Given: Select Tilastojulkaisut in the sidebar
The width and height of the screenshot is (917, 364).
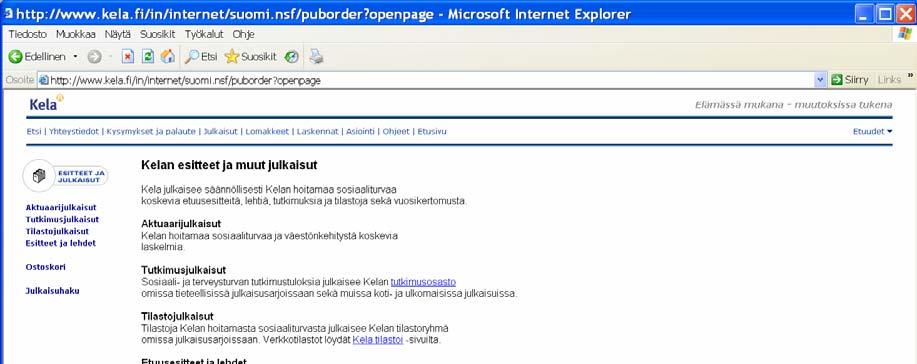Looking at the screenshot, I should 57,231.
